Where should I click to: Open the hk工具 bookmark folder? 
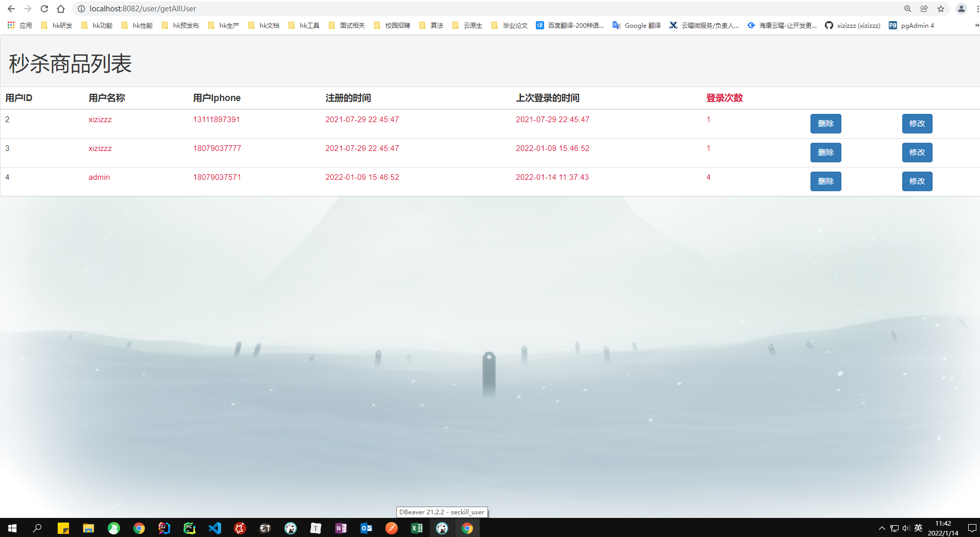(x=304, y=25)
